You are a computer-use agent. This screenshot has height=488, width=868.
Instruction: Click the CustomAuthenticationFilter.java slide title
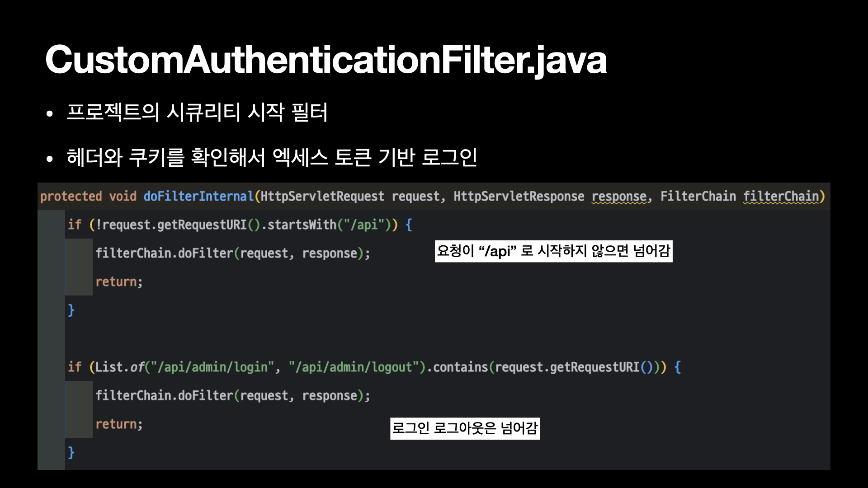[325, 60]
